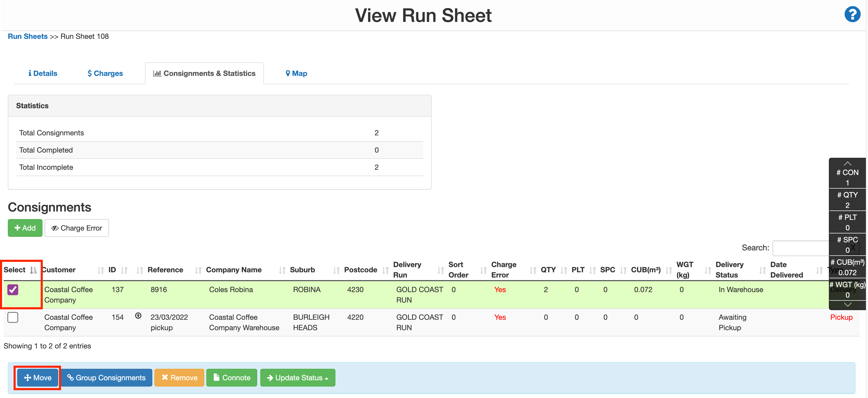The image size is (868, 398).
Task: Click the Run Sheets breadcrumb link
Action: click(27, 37)
